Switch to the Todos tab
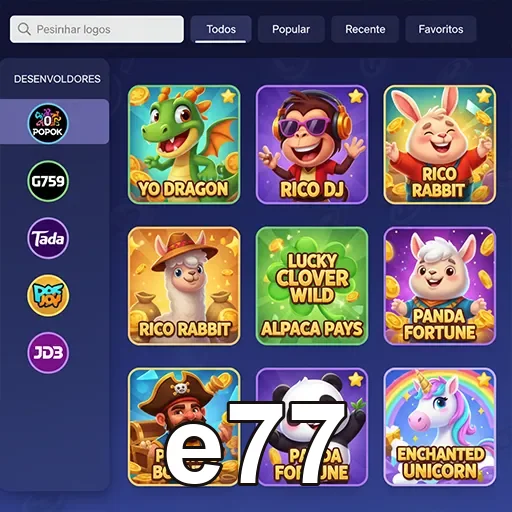This screenshot has height=512, width=512. (x=221, y=29)
